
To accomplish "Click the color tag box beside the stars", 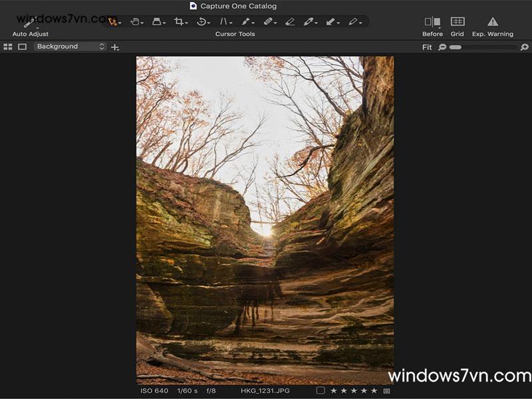I will click(321, 390).
